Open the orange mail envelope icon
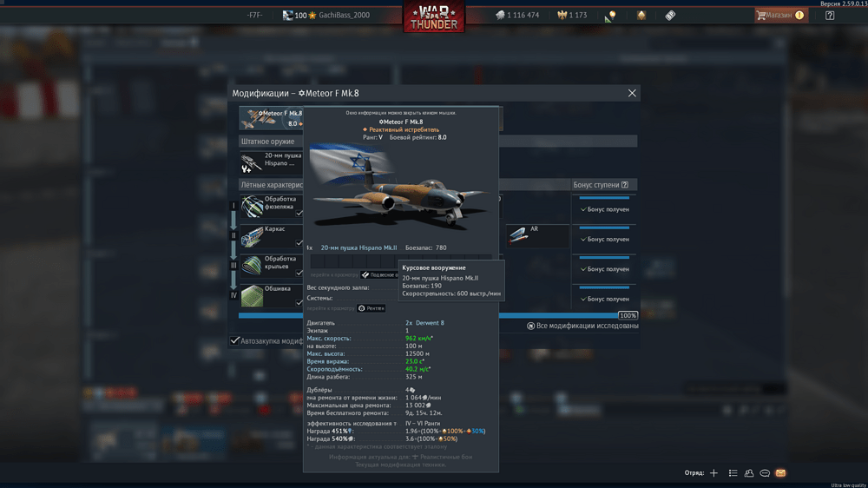The height and width of the screenshot is (488, 868). pos(780,473)
